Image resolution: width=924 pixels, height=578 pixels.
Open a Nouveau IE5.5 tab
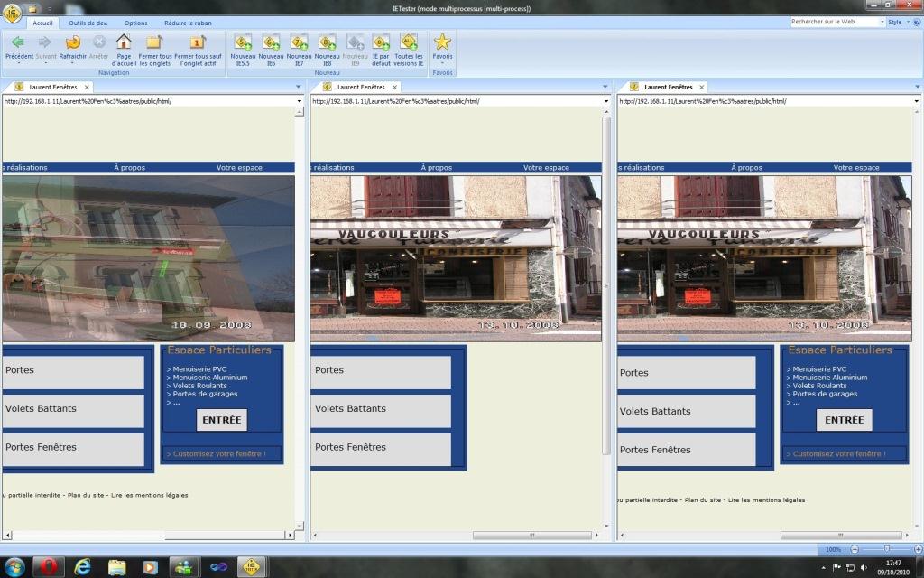(x=243, y=42)
